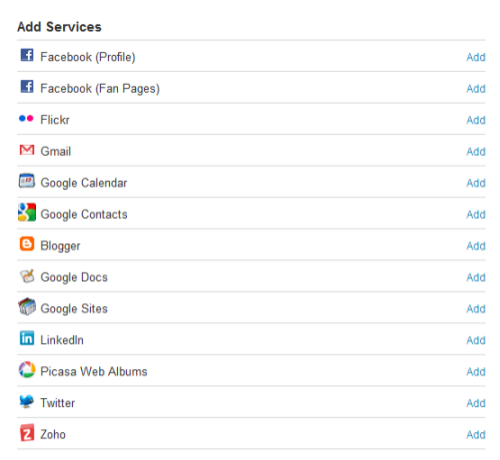
Task: Click the Picasa Web Albums label
Action: (x=94, y=371)
